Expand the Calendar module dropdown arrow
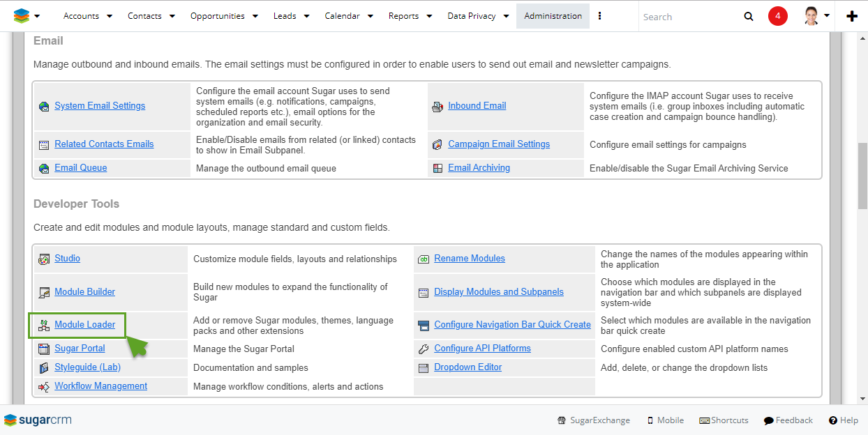868x435 pixels. point(371,16)
